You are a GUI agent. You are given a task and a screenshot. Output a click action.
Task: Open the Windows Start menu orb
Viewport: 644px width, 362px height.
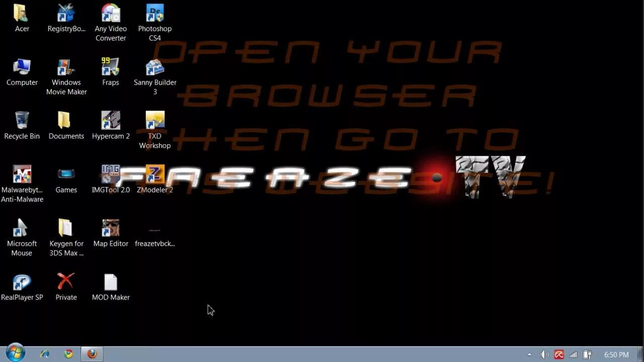(x=15, y=353)
